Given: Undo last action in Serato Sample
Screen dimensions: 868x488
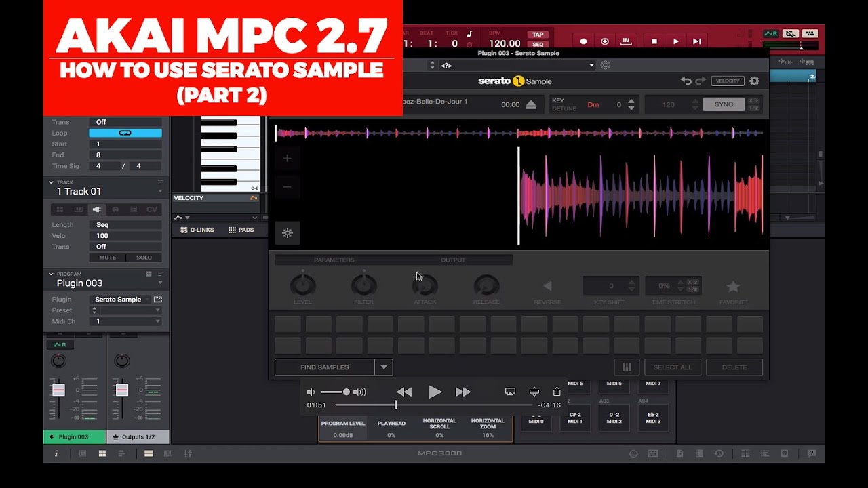Looking at the screenshot, I should pos(686,81).
